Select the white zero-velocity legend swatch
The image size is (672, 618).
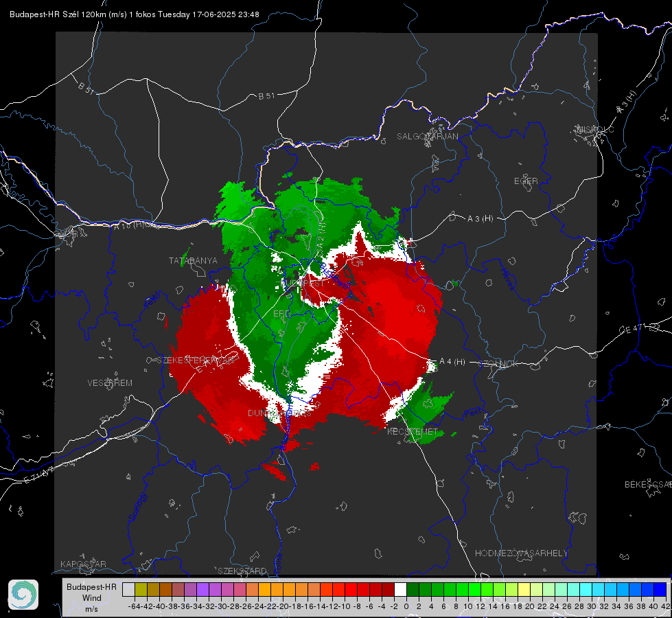tap(400, 589)
